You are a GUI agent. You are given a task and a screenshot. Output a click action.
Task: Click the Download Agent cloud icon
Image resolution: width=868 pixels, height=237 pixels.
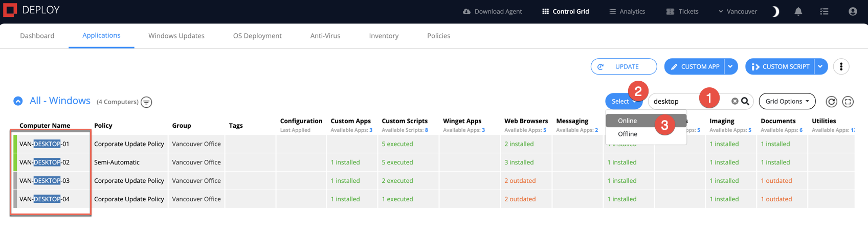[x=466, y=11]
